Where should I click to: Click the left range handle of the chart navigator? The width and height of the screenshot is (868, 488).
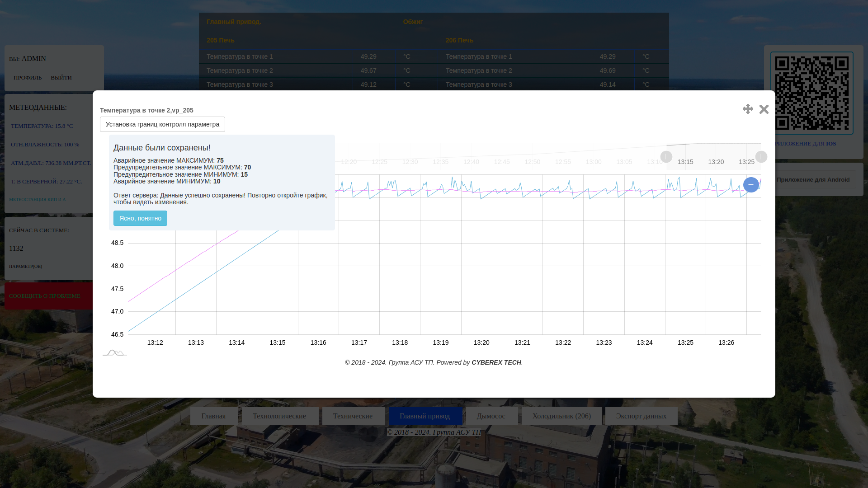(666, 157)
